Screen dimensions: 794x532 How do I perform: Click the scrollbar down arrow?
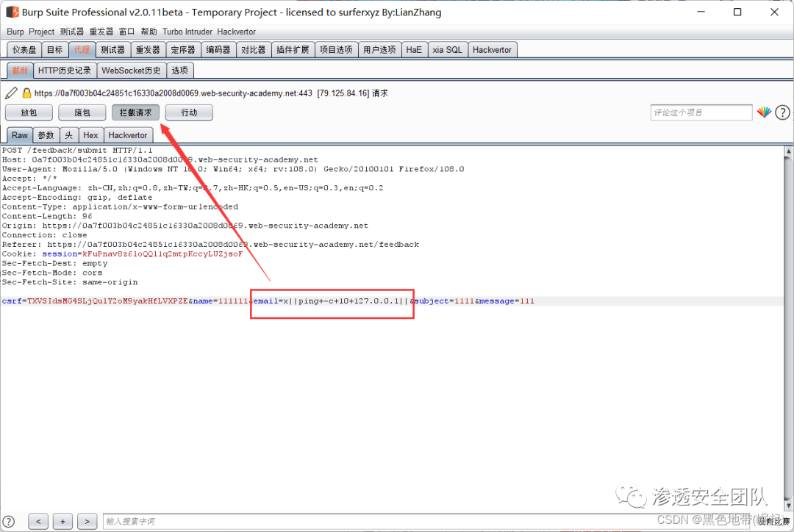pos(788,505)
